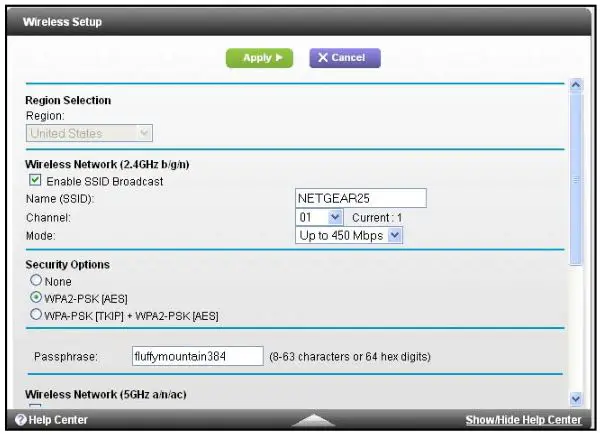This screenshot has height=435, width=600.
Task: Click the scrollbar up arrow
Action: 575,87
